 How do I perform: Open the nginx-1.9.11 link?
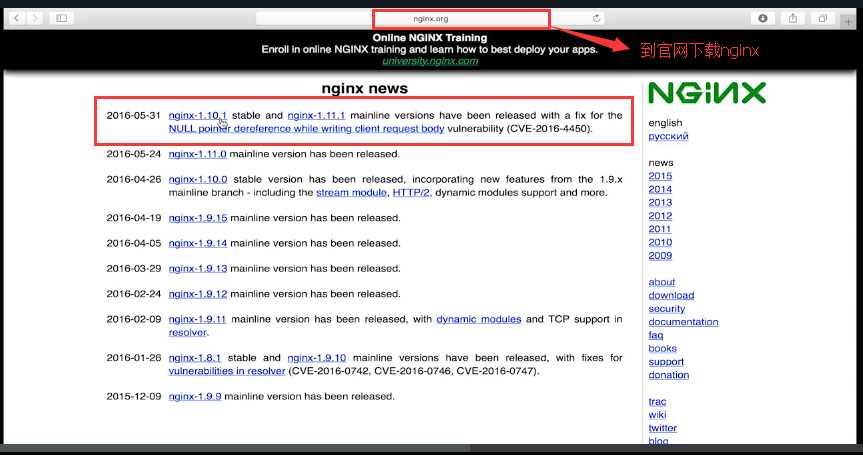(x=198, y=319)
